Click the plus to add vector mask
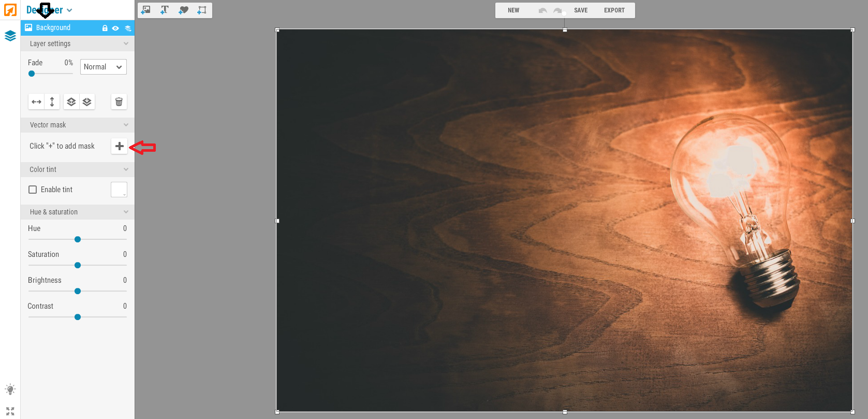 119,146
